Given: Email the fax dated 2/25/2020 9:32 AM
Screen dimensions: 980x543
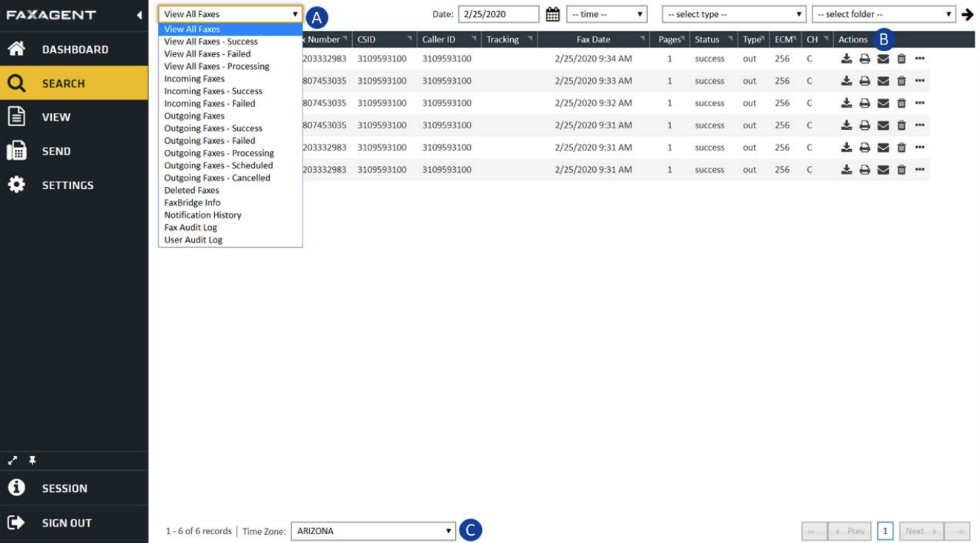Looking at the screenshot, I should pos(883,103).
